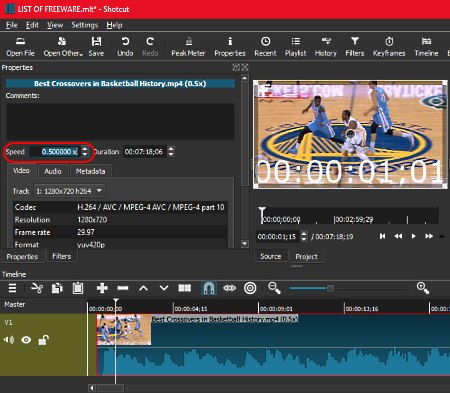This screenshot has width=450, height=393.
Task: Toggle scrub while dragging eye icon
Action: point(229,288)
